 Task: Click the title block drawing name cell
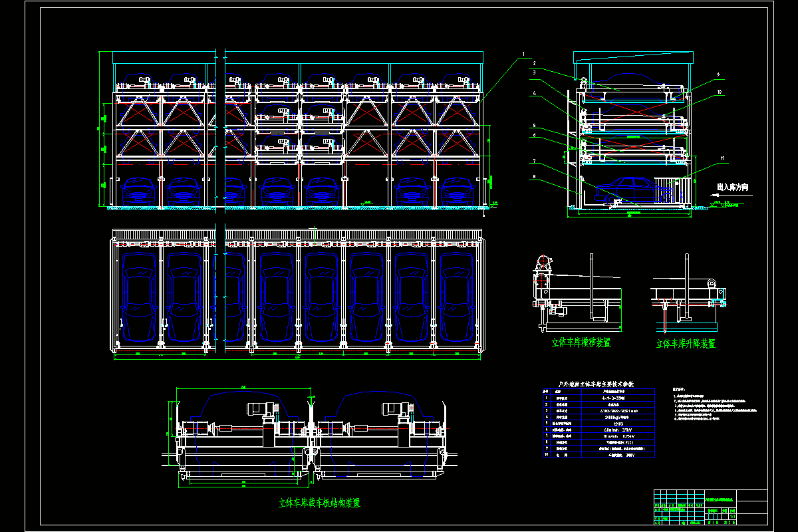(x=721, y=498)
